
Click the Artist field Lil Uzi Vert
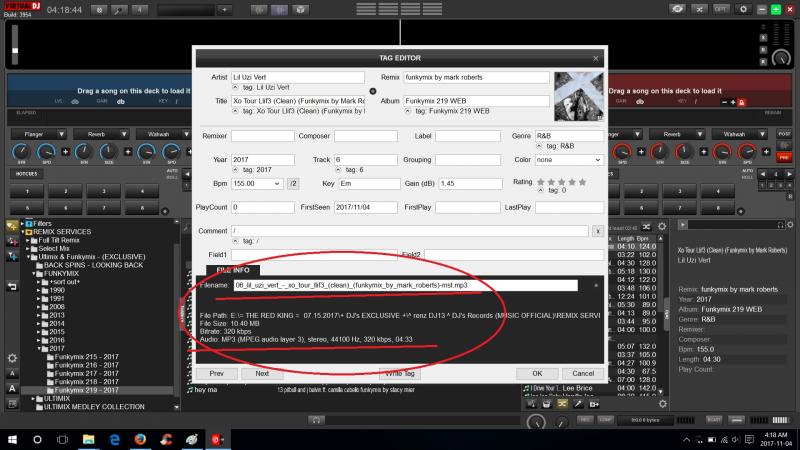(298, 77)
